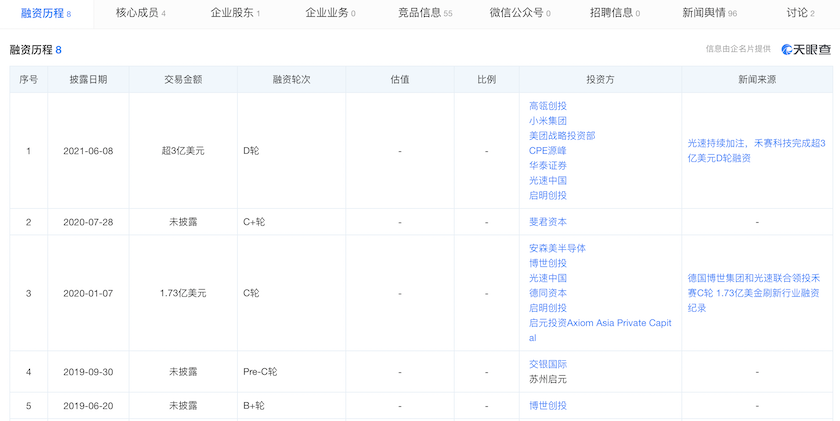Screen dimensions: 840x421
Task: Open investor link 华泰证券
Action: pos(548,166)
